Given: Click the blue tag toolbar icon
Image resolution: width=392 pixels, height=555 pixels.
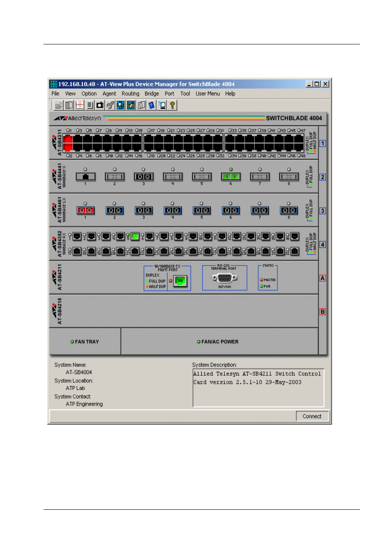Looking at the screenshot, I should 152,105.
